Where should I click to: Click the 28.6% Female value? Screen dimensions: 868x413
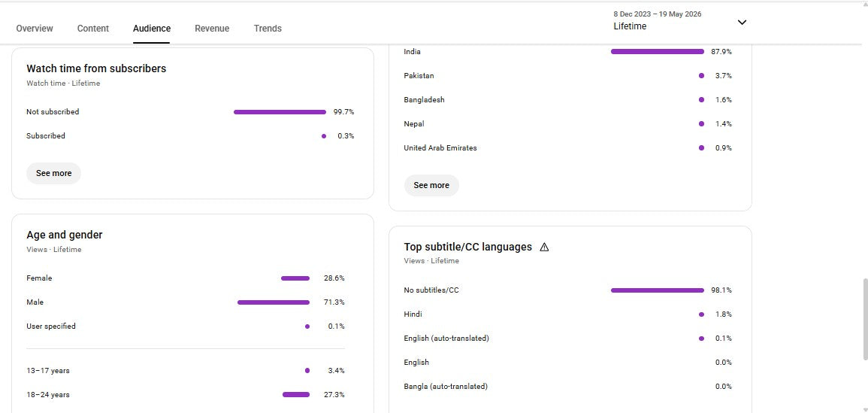pos(334,278)
